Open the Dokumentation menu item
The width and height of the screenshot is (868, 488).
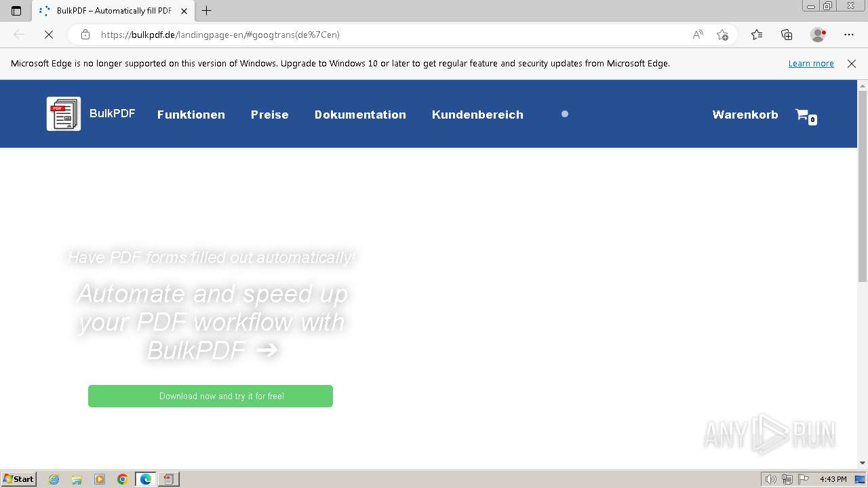(360, 115)
